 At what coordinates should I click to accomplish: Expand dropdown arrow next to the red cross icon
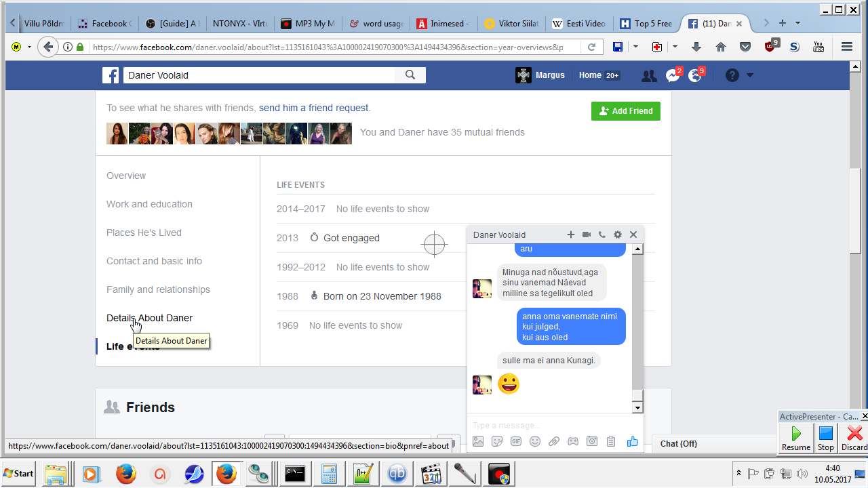coord(675,47)
